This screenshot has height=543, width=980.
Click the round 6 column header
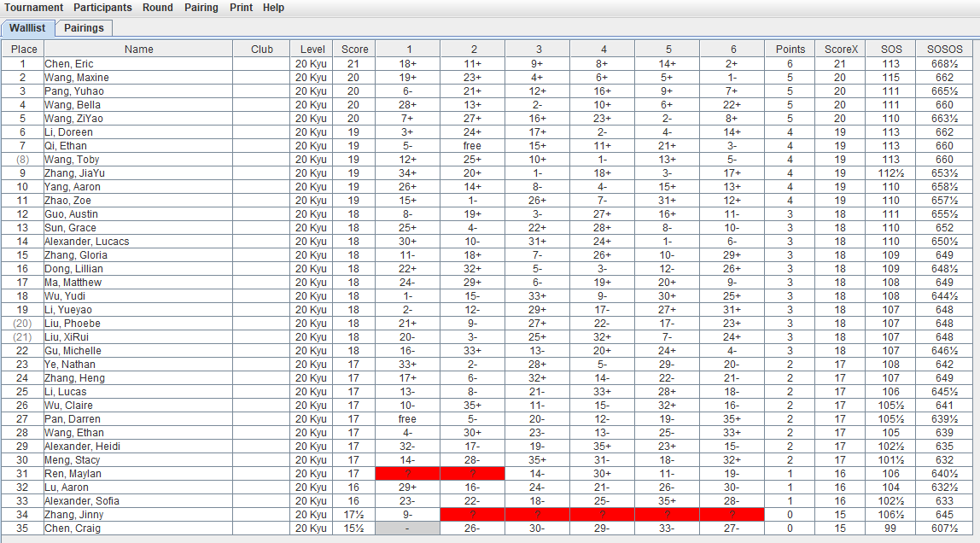pos(733,50)
